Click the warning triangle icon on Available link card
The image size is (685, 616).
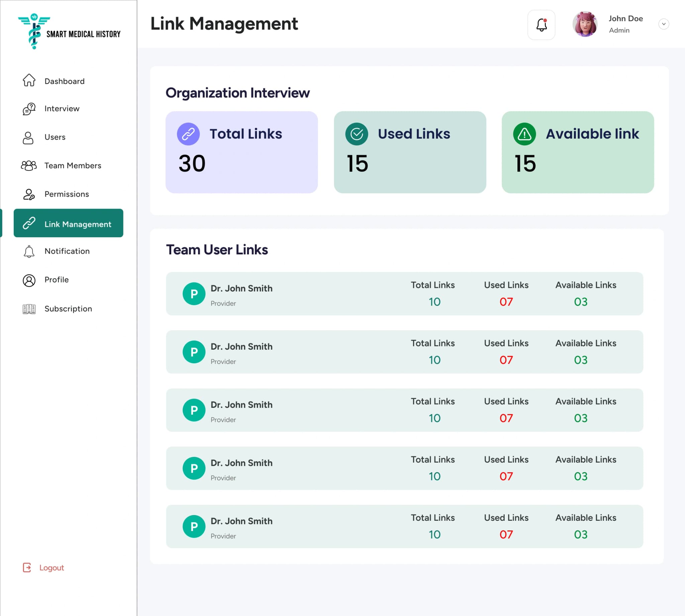(524, 134)
